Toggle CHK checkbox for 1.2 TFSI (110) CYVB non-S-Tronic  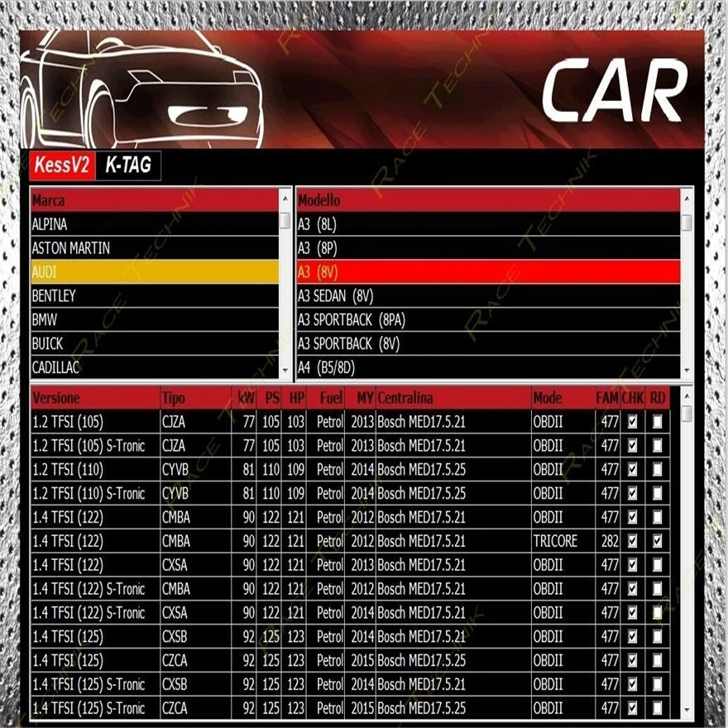(632, 469)
